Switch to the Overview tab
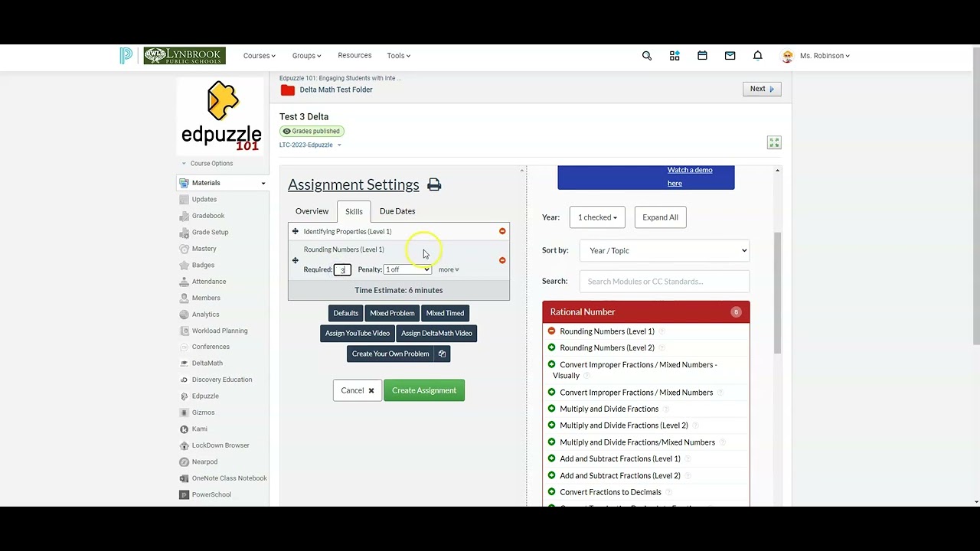 point(312,211)
